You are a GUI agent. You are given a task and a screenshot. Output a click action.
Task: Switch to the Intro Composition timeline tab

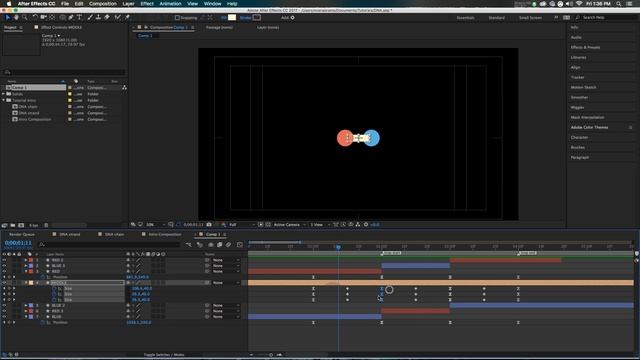pyautogui.click(x=165, y=234)
